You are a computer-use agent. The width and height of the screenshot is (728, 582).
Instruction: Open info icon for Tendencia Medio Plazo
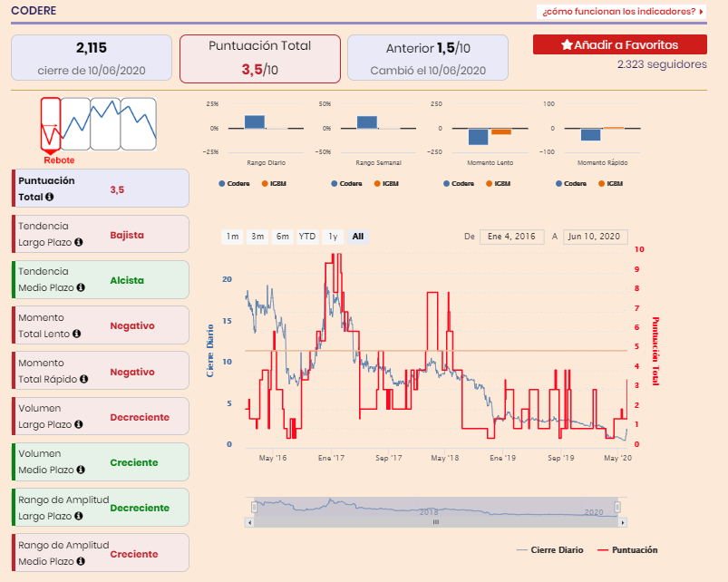(81, 287)
